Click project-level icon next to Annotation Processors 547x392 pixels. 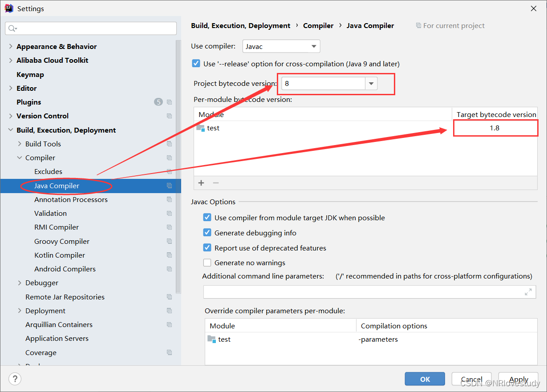click(x=169, y=199)
